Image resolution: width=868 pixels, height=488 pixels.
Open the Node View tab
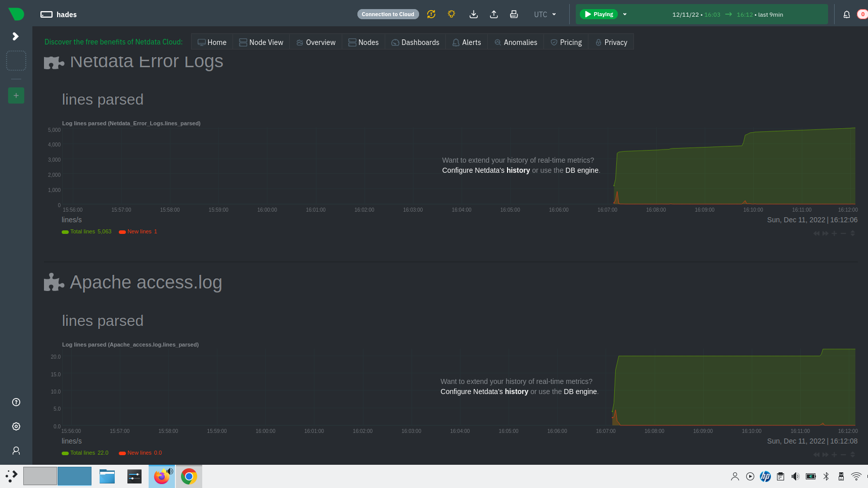click(x=261, y=42)
